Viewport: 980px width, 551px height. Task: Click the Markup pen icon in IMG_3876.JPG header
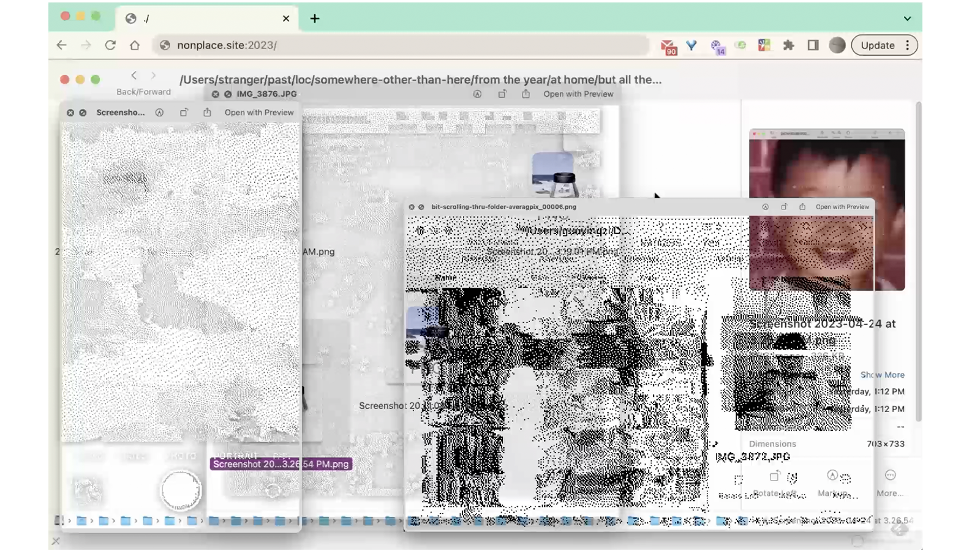pos(477,94)
